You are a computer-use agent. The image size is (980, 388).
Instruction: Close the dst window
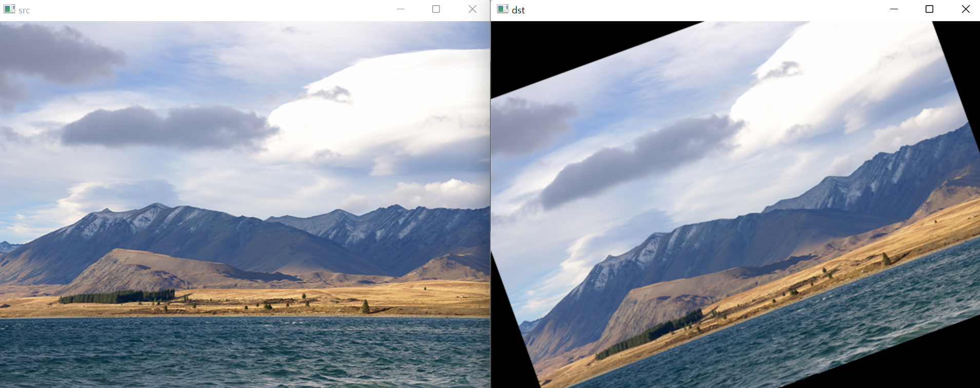point(965,9)
